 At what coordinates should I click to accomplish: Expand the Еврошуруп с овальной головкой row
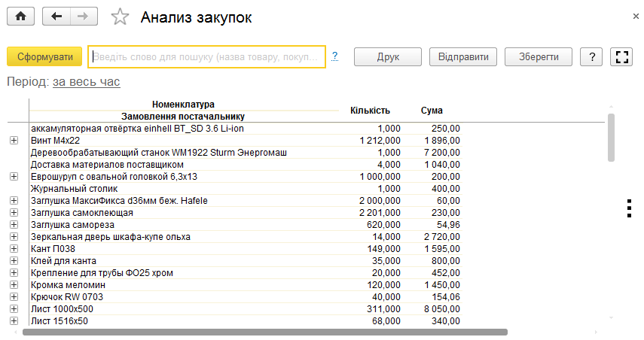coord(14,176)
